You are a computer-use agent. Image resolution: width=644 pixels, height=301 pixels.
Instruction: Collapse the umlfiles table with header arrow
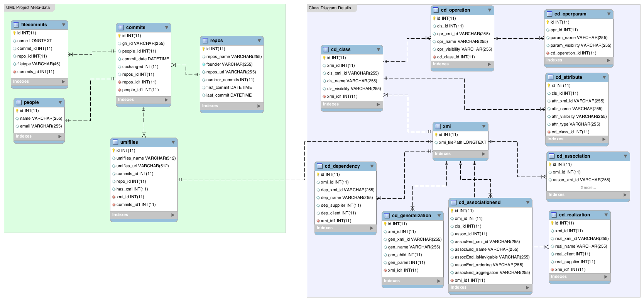[173, 142]
